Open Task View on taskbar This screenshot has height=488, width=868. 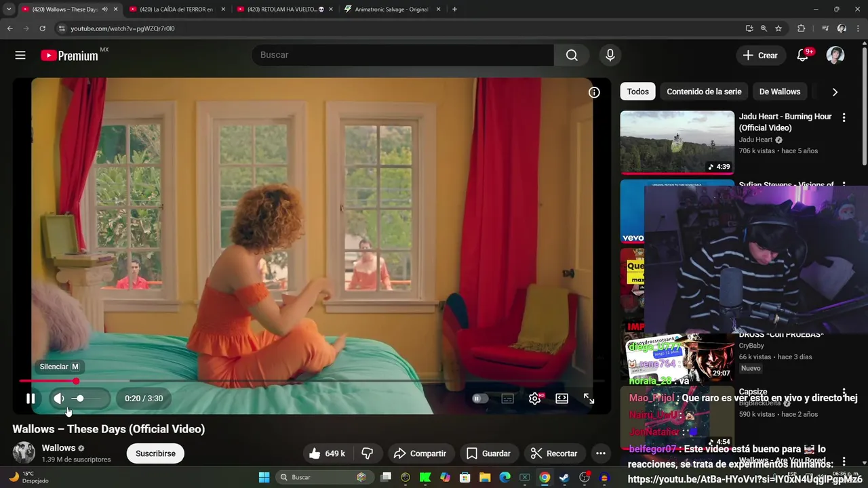(x=386, y=477)
